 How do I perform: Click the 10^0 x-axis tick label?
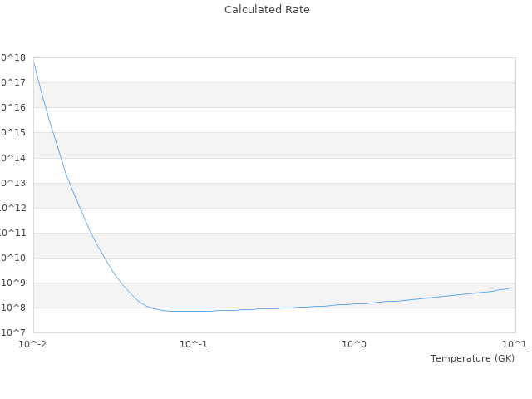coord(355,344)
